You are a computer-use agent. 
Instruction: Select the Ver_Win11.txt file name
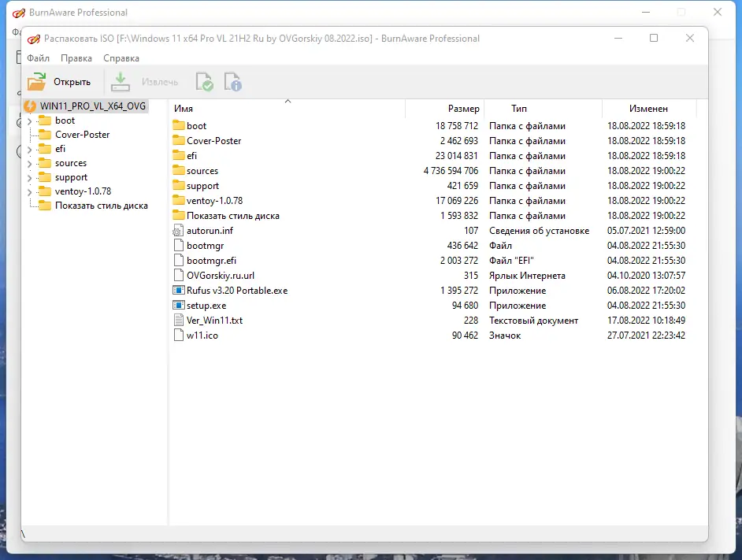coord(214,320)
